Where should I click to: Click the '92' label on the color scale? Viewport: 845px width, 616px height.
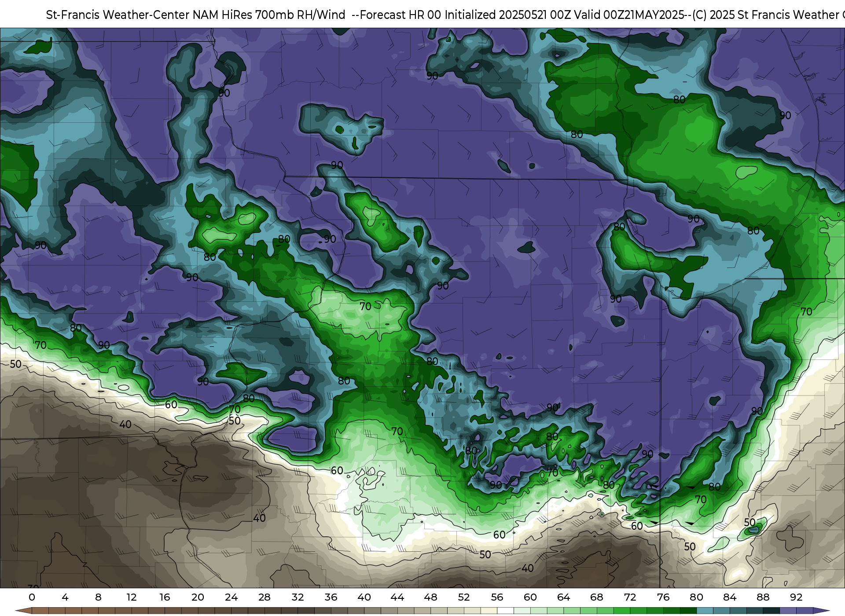(796, 597)
